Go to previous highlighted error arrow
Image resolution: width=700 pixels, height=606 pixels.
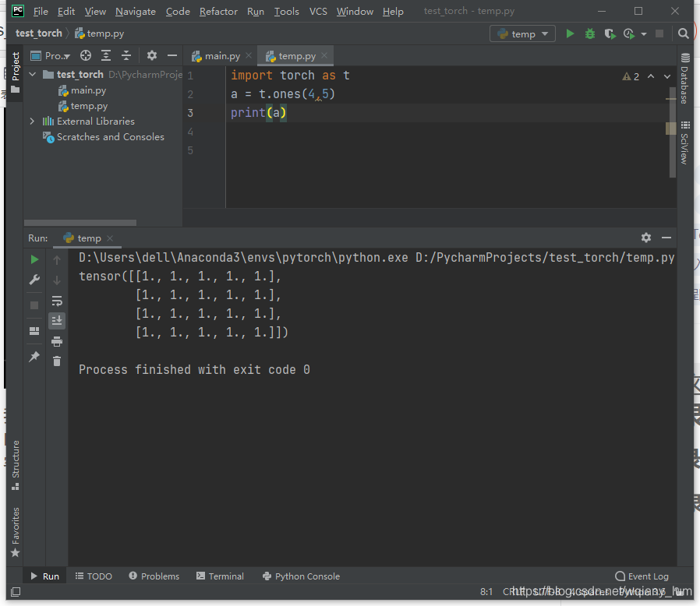(x=651, y=76)
